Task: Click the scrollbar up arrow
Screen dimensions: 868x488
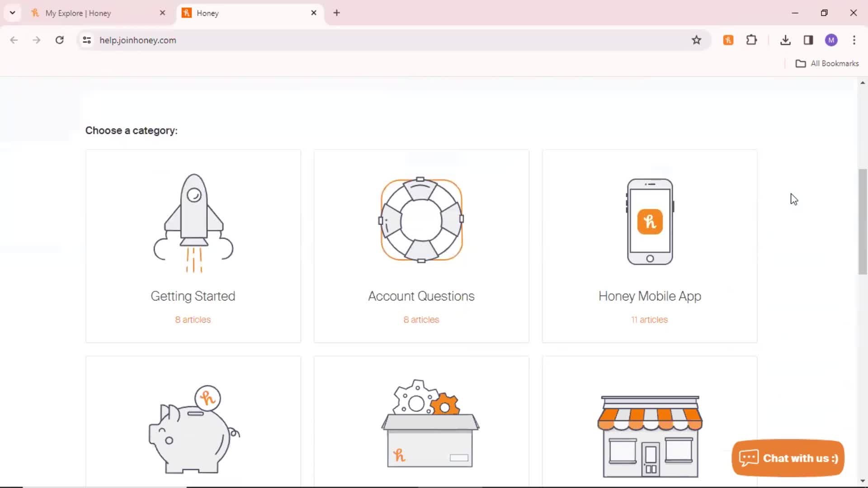Action: pos(863,83)
